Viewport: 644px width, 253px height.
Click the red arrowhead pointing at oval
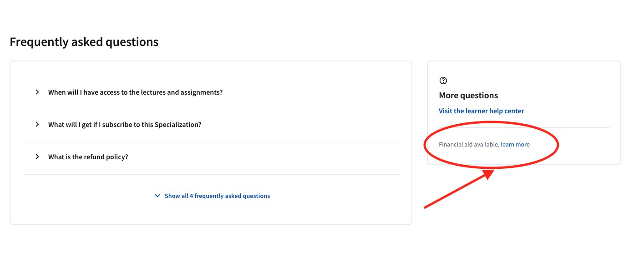(490, 174)
